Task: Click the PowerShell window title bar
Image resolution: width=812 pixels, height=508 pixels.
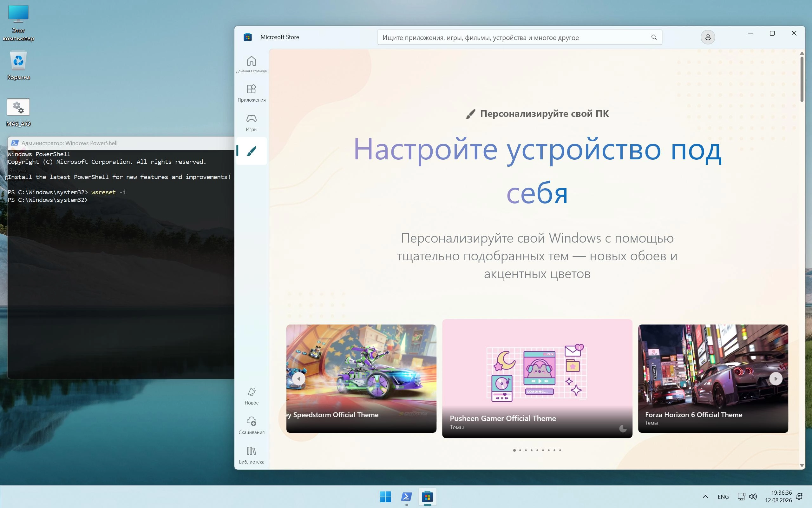Action: [121, 143]
